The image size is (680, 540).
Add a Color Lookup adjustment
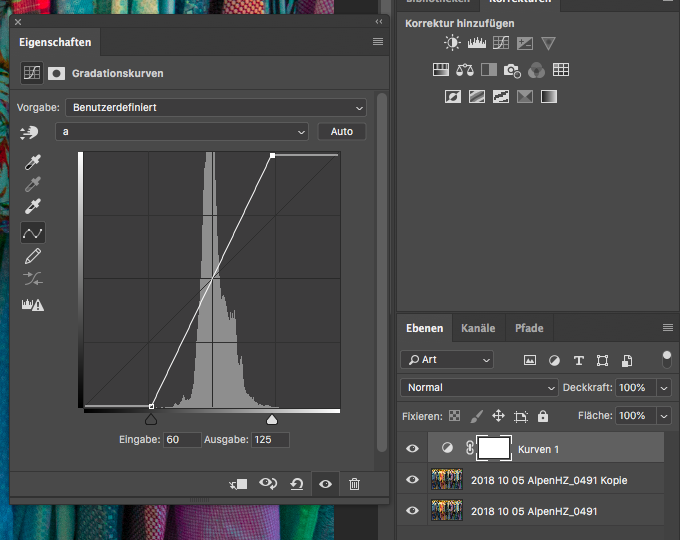(x=561, y=70)
